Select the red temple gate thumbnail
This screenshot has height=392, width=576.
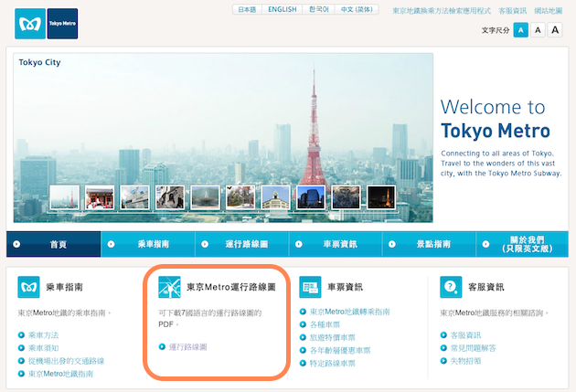[x=100, y=197]
